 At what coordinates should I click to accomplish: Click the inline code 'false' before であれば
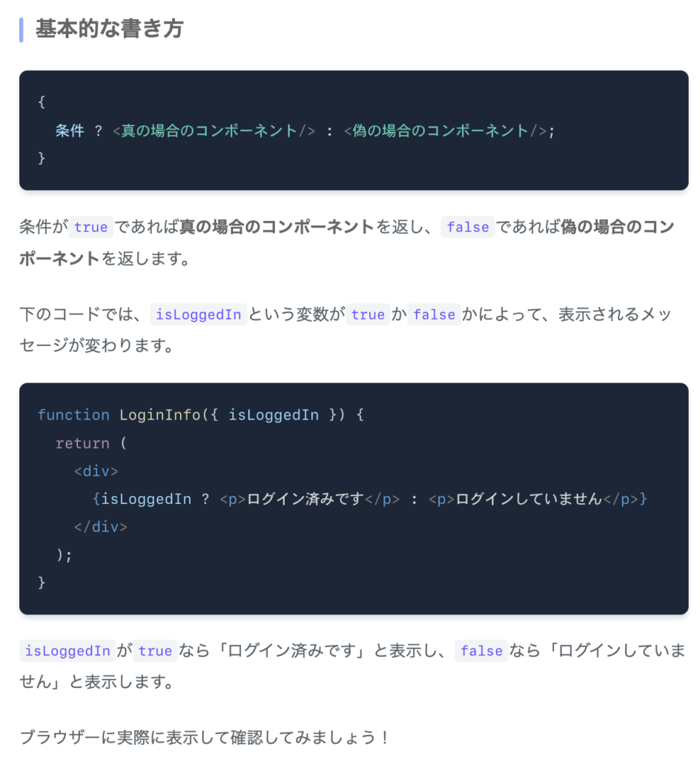(468, 227)
